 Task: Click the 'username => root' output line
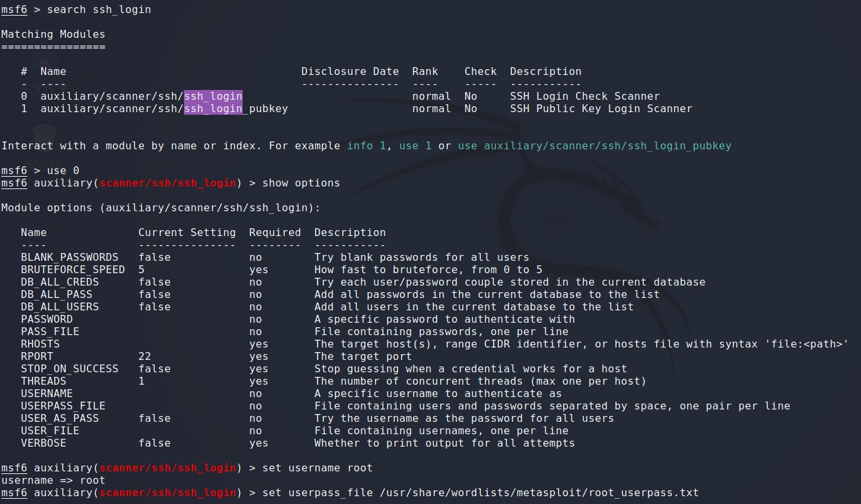pos(53,481)
